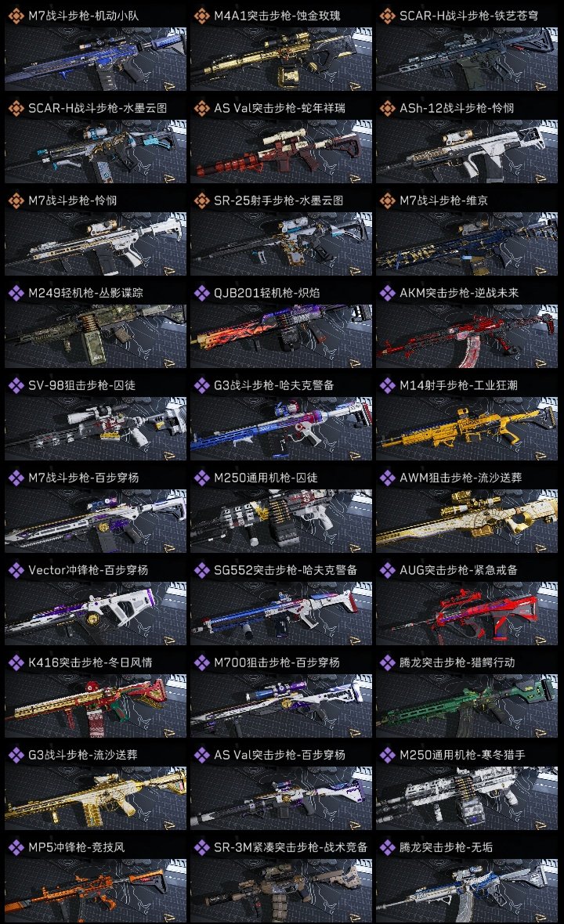Open the AWM狙击步枪-流沙送葬 gold sniper thumbnail
Image resolution: width=564 pixels, height=924 pixels.
point(467,521)
